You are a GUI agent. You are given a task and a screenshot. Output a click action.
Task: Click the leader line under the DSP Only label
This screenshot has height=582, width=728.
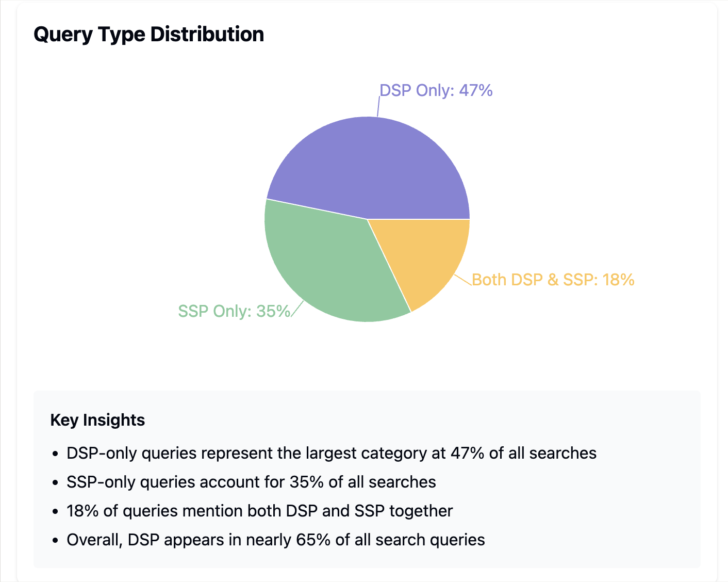[378, 107]
